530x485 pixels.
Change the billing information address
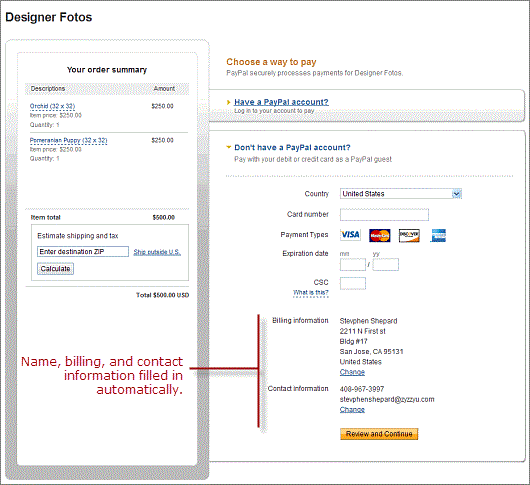352,372
